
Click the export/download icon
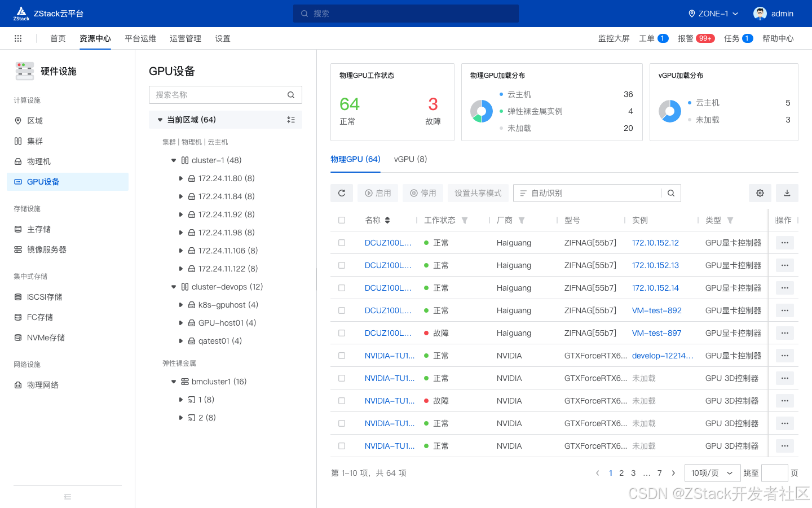point(787,192)
